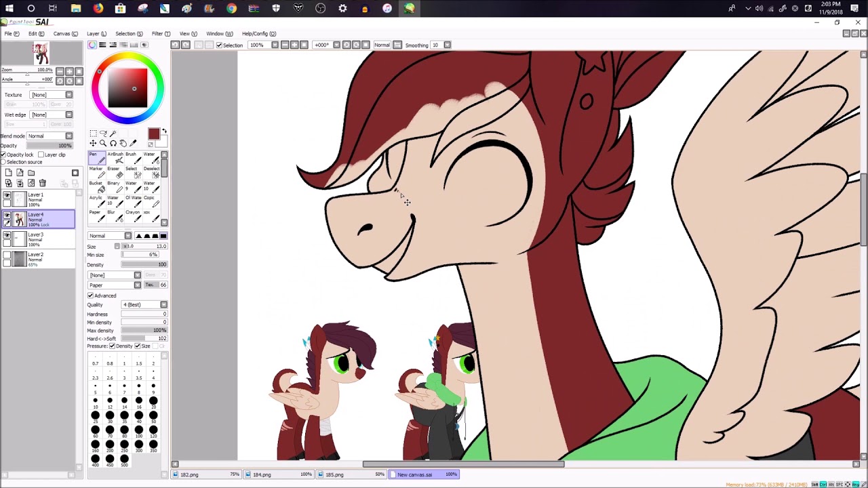Choose the move layer tool
This screenshot has width=868, height=488.
93,143
